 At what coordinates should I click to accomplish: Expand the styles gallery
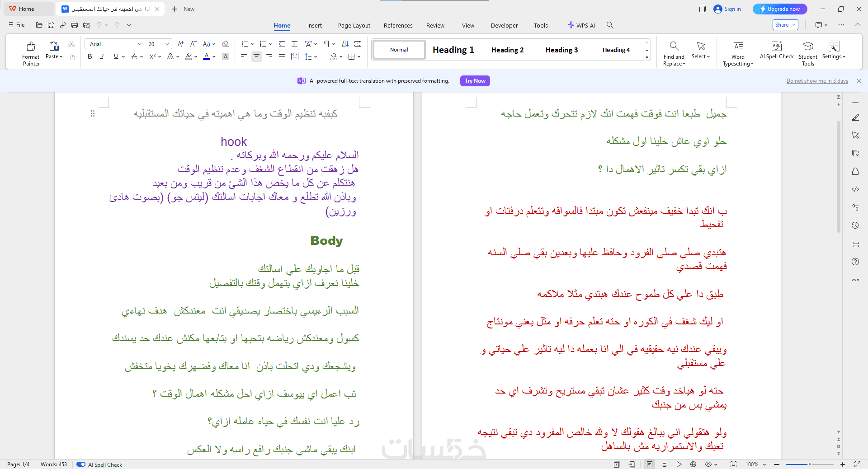[647, 57]
